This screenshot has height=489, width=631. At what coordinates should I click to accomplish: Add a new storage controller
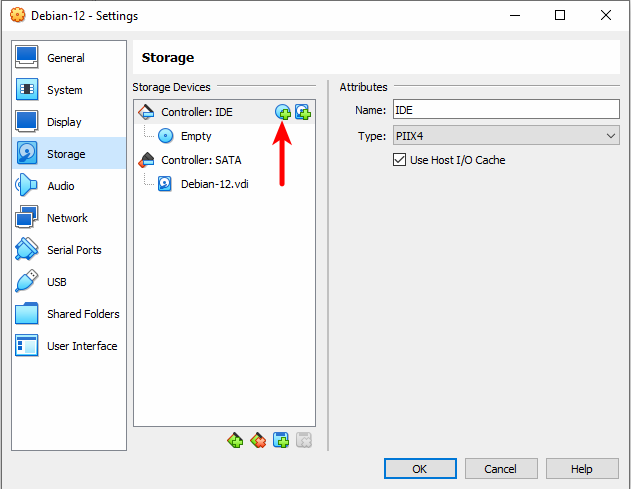point(236,439)
